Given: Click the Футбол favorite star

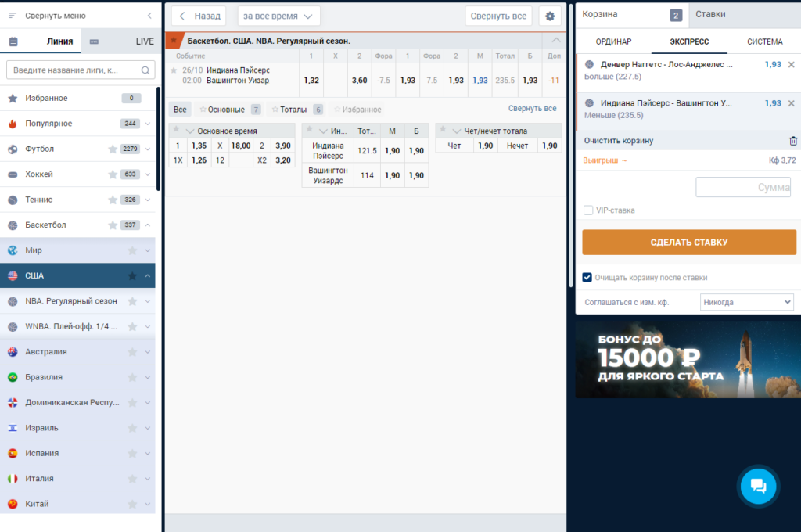Looking at the screenshot, I should [113, 149].
